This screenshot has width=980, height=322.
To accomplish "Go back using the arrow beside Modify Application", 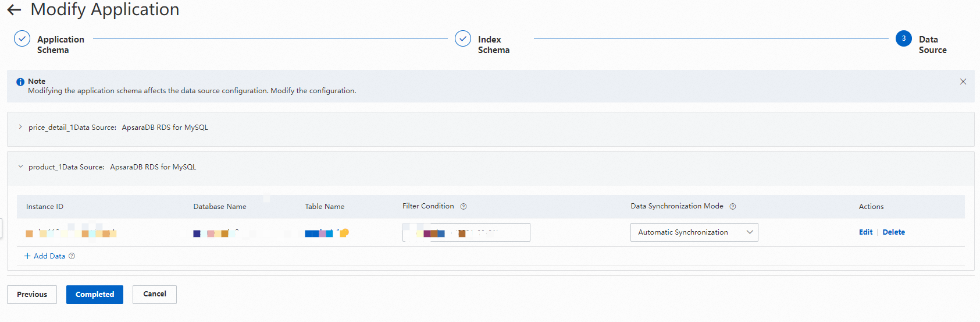I will [14, 10].
